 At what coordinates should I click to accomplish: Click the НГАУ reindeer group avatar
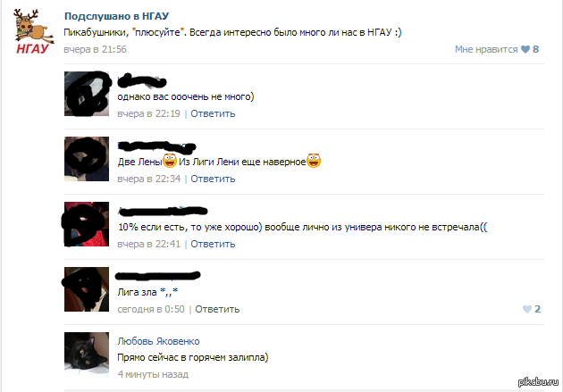tap(33, 31)
